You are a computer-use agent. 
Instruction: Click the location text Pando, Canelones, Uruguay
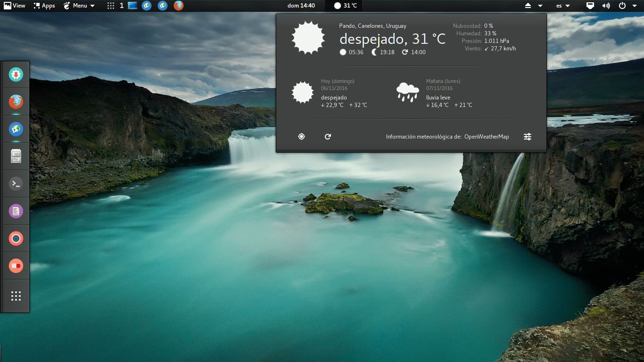tap(372, 26)
